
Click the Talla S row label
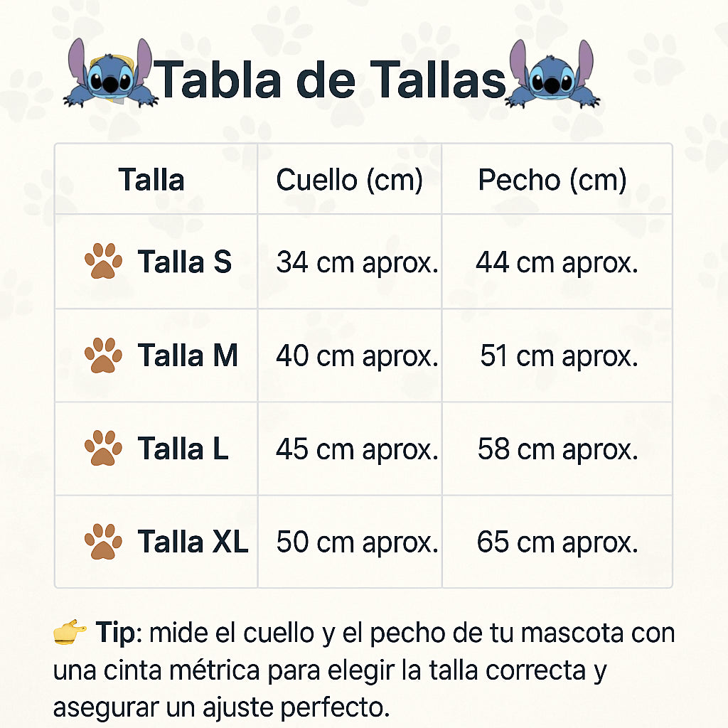(184, 262)
